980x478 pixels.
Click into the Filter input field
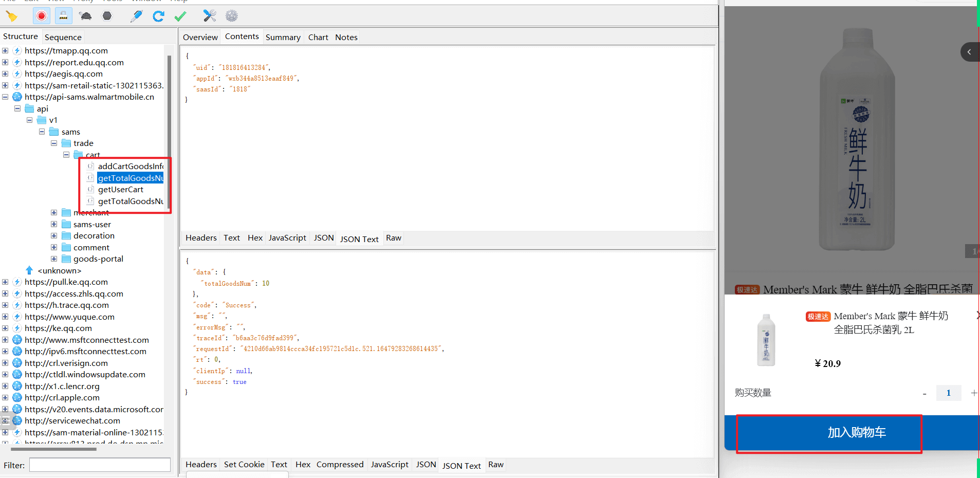pyautogui.click(x=100, y=465)
